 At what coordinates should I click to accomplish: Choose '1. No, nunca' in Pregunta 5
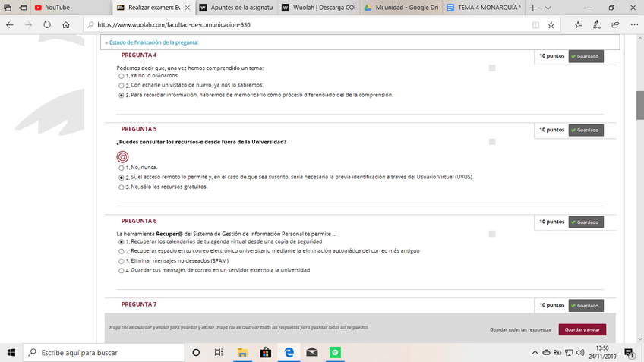tap(122, 167)
